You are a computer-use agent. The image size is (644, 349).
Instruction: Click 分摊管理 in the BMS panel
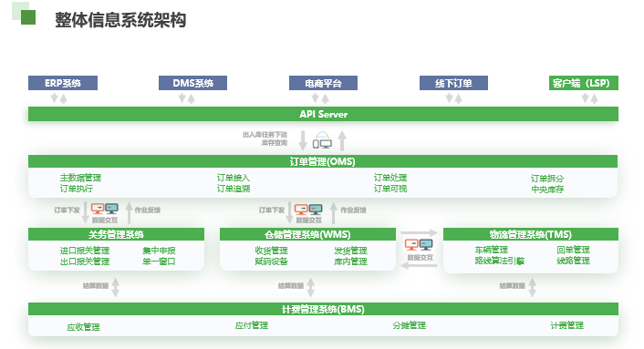[409, 325]
